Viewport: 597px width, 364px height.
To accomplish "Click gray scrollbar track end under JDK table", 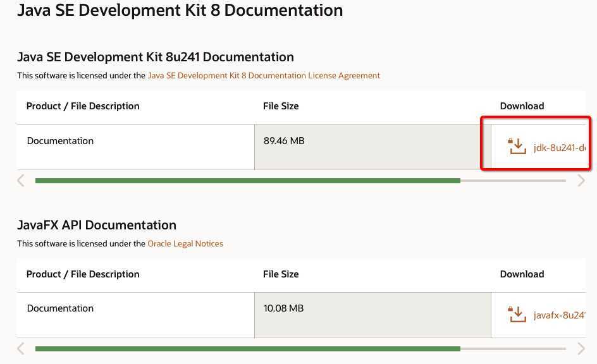I will tap(514, 181).
